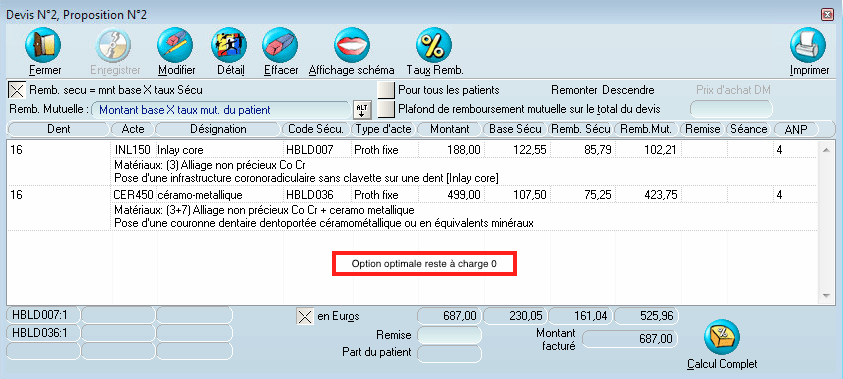
Task: Open Taux Remb. percent icon
Action: tap(434, 45)
